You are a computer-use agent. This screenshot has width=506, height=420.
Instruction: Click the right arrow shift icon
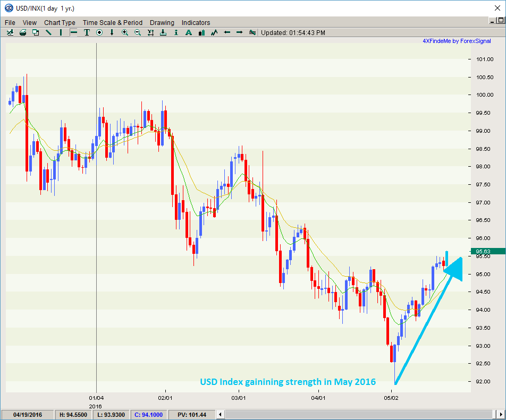coord(239,32)
